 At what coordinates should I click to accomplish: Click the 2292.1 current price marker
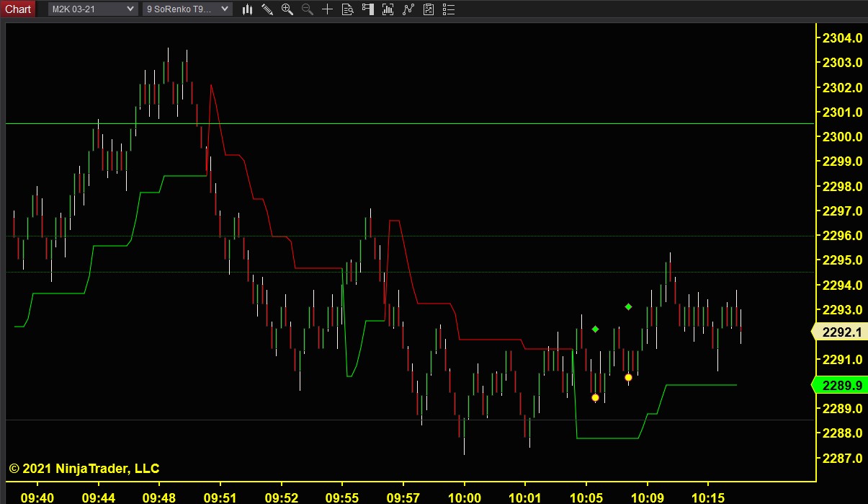[x=840, y=332]
